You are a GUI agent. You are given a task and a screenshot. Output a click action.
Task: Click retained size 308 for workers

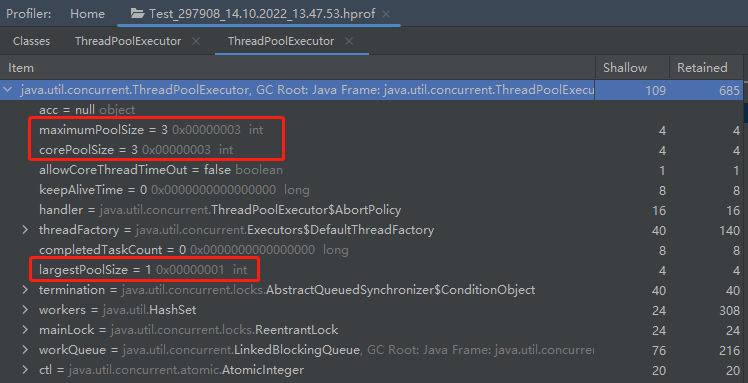729,311
